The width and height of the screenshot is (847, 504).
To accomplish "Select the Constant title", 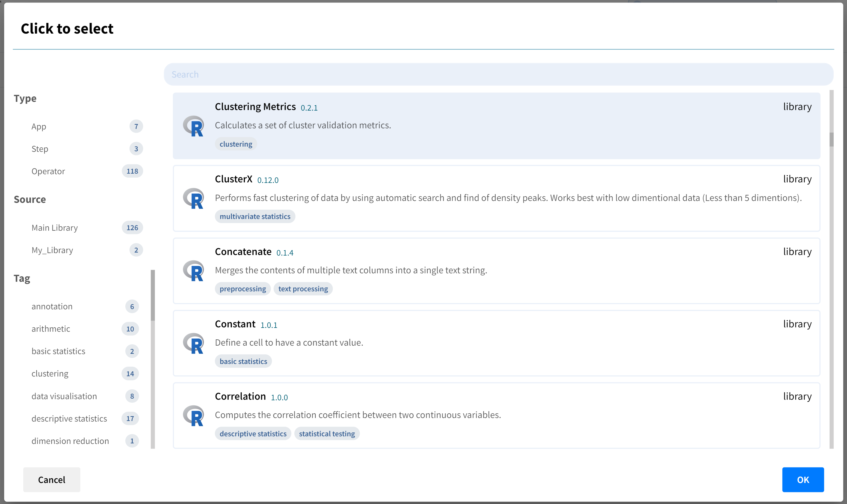I will 235,324.
